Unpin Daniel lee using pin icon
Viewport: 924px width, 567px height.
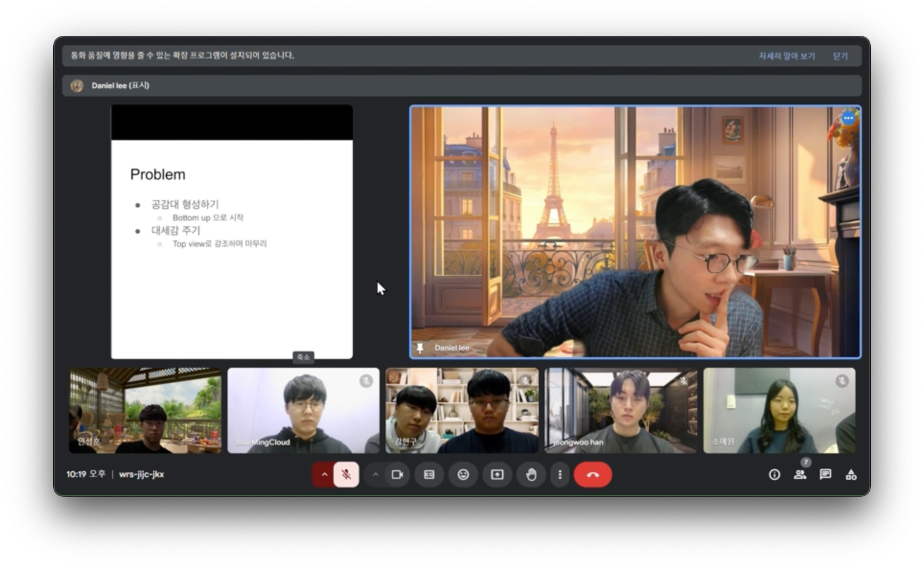420,348
